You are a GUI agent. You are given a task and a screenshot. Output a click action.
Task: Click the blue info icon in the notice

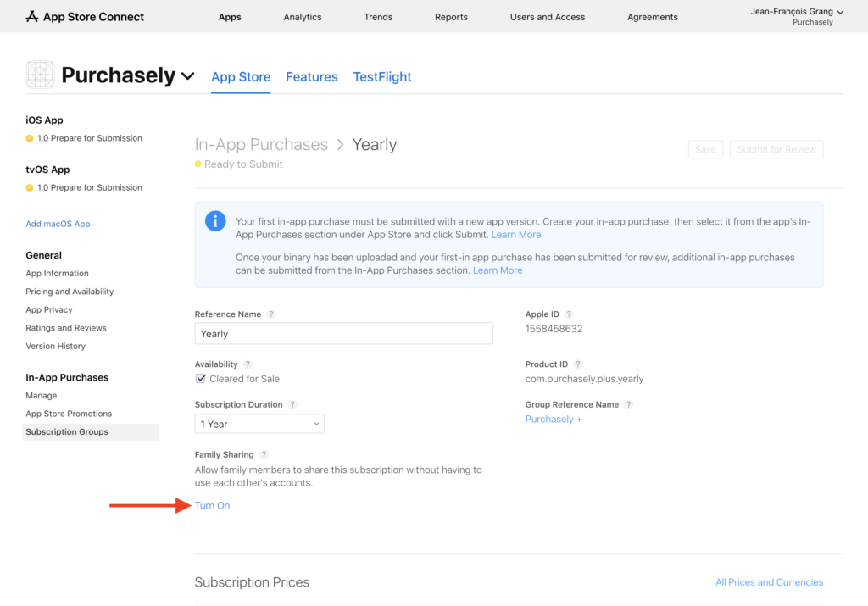pos(215,221)
